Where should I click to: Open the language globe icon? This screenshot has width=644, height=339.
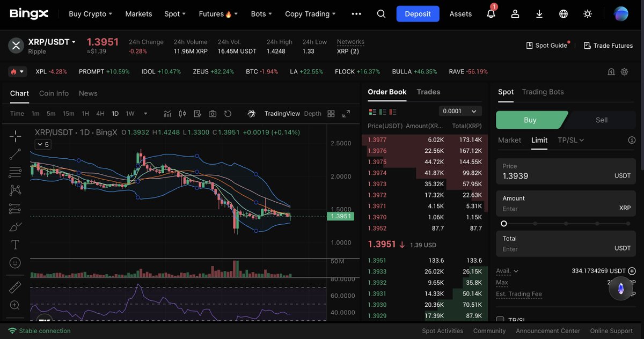click(563, 14)
